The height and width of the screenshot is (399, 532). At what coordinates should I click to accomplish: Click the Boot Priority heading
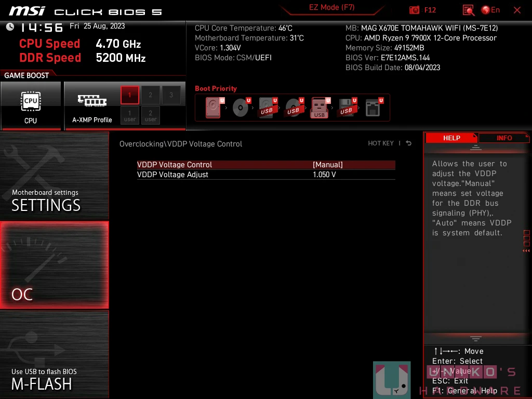pyautogui.click(x=216, y=88)
